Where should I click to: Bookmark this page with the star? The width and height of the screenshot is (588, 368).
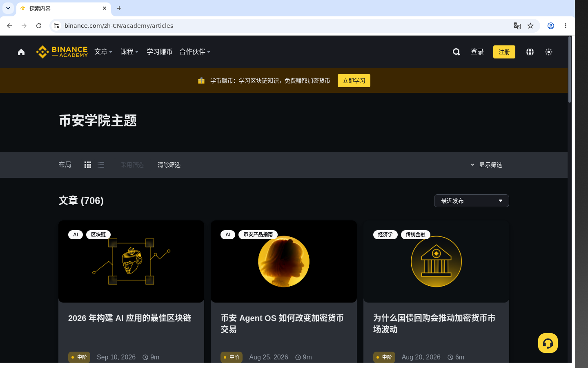(530, 26)
